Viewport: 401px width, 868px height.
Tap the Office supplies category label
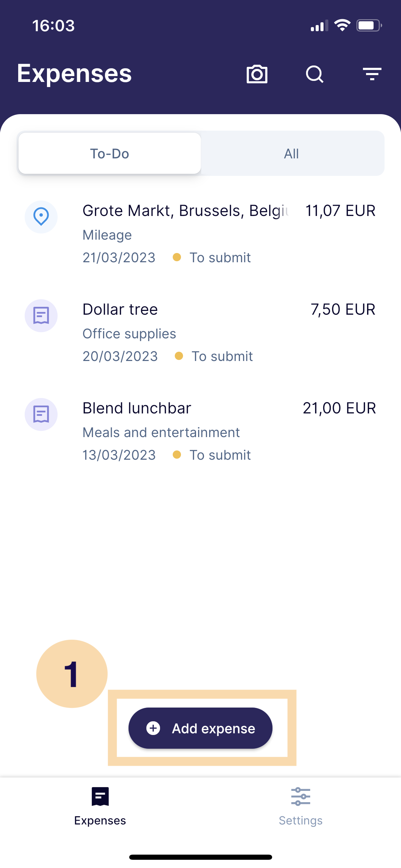[129, 334]
